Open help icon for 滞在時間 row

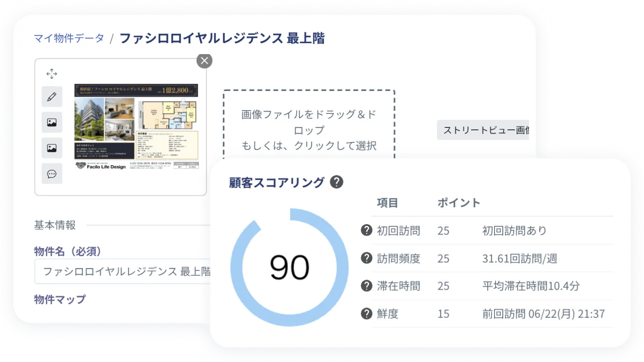(367, 286)
